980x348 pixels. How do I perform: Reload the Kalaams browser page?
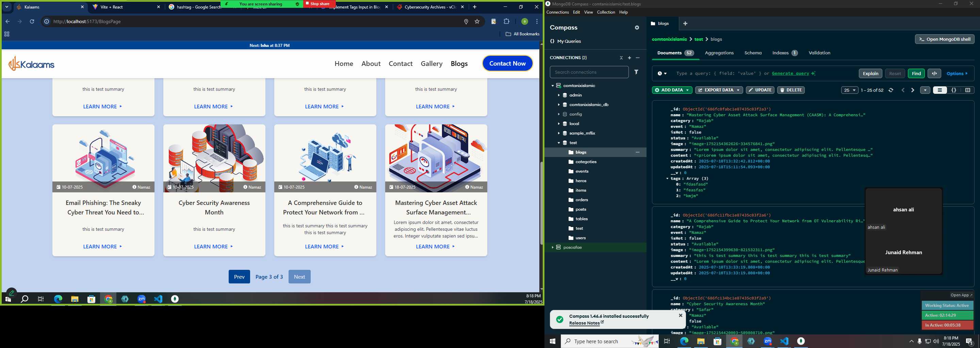[x=32, y=22]
